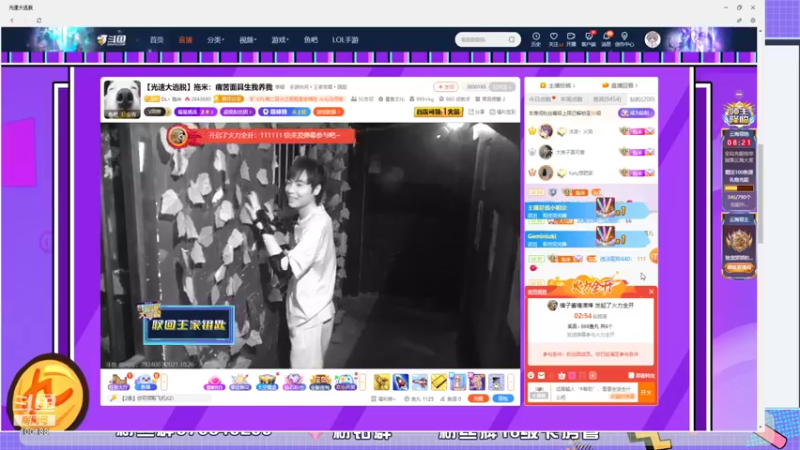Collapse the right side activity widget

click(739, 94)
